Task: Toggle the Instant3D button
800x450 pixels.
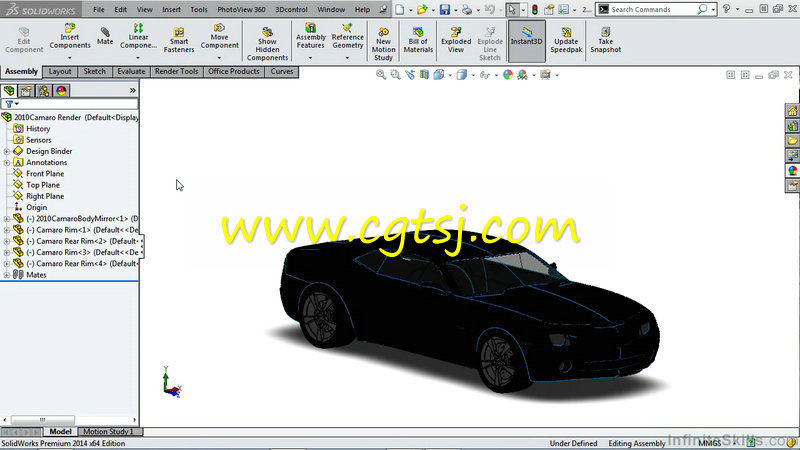Action: pos(527,40)
